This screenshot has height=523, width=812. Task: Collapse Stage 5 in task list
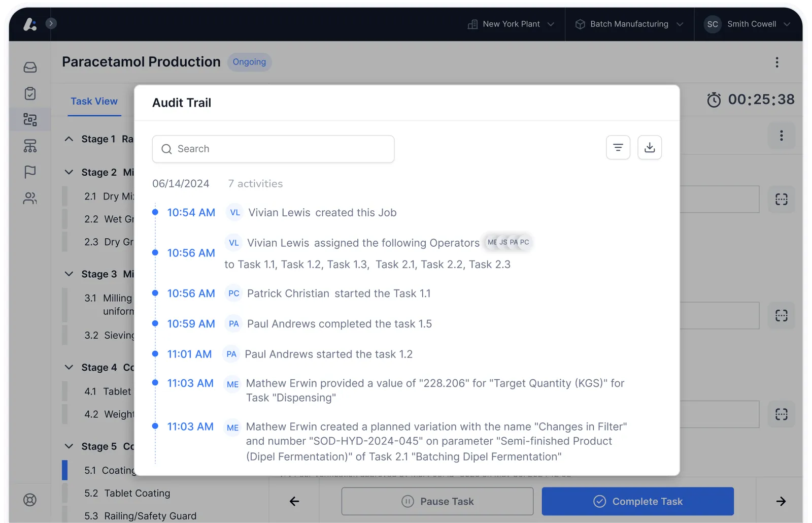69,446
